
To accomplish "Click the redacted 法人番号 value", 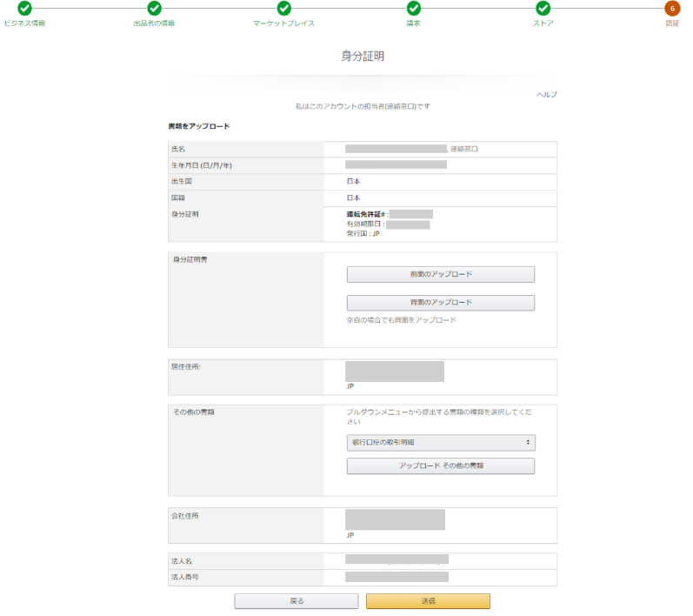I will point(396,576).
